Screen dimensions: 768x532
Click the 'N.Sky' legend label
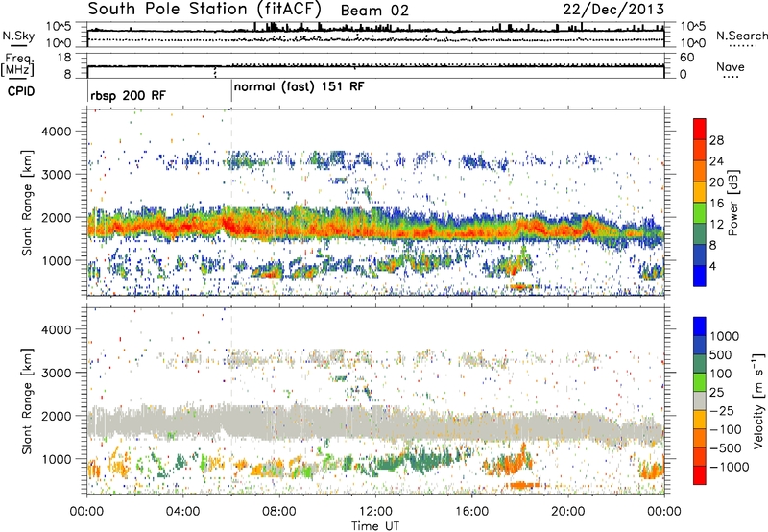point(18,36)
